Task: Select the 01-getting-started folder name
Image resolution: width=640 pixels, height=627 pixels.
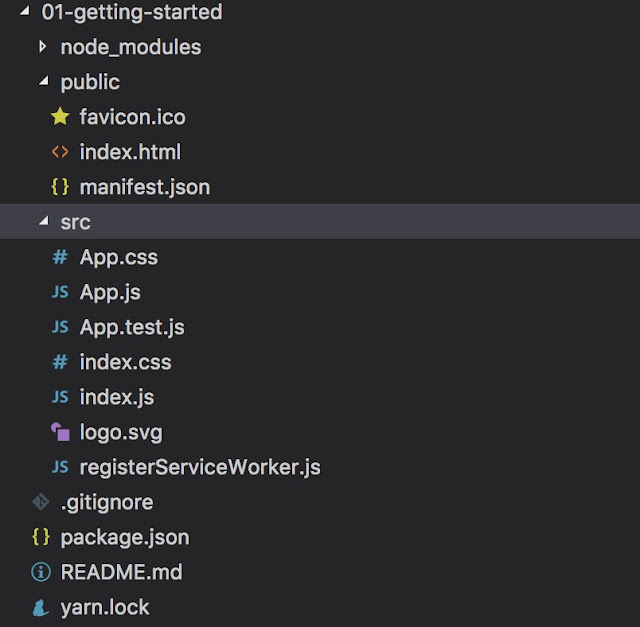Action: point(132,12)
